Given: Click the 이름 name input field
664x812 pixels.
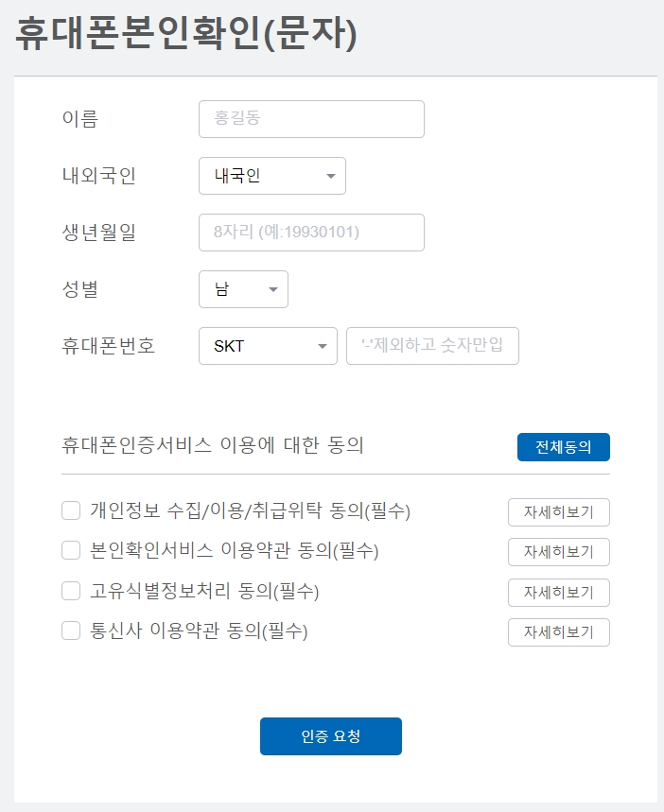Looking at the screenshot, I should pyautogui.click(x=311, y=119).
